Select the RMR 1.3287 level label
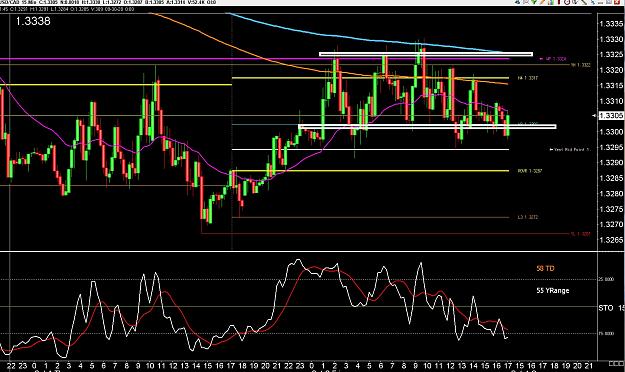625x372 pixels. [x=530, y=171]
